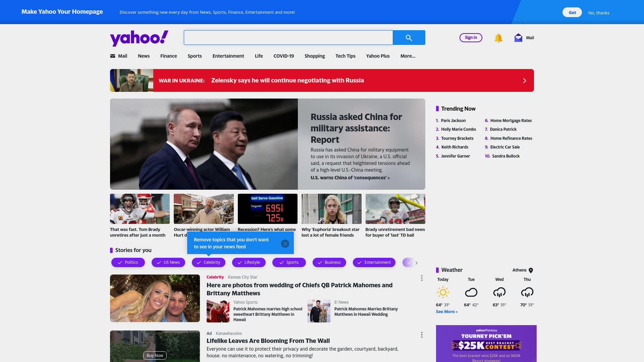Toggle the Sports topic chip

coord(289,262)
